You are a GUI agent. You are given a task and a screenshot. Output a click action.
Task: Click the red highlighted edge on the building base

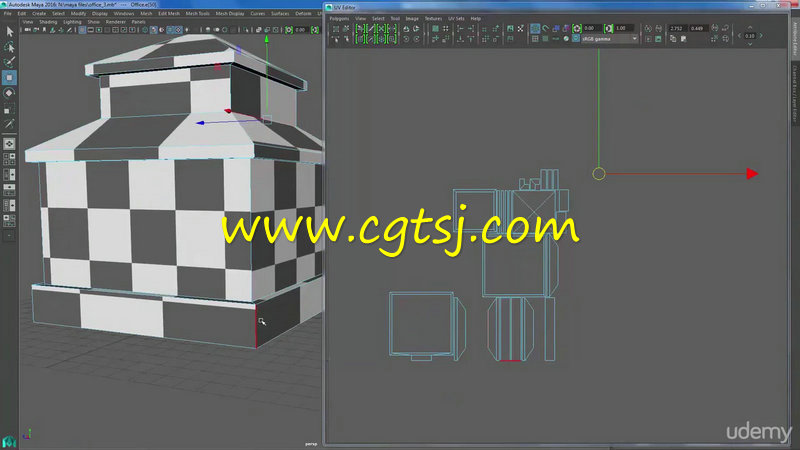(x=256, y=327)
